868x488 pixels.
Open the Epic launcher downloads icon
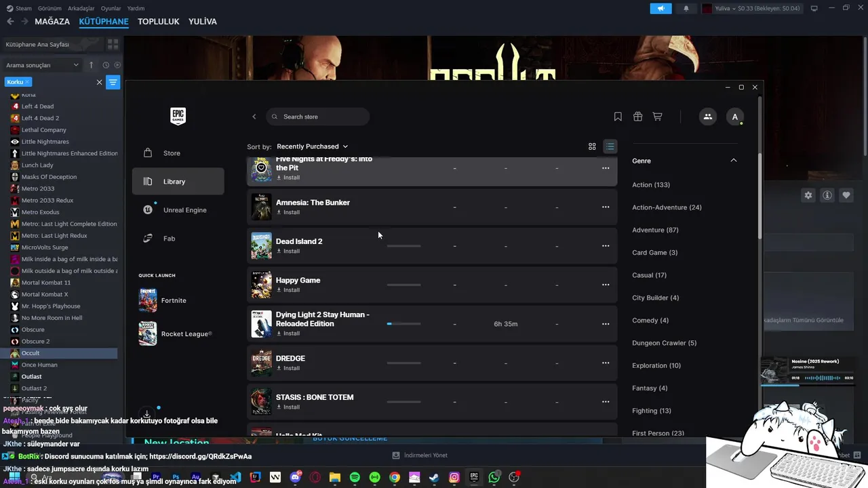[146, 413]
